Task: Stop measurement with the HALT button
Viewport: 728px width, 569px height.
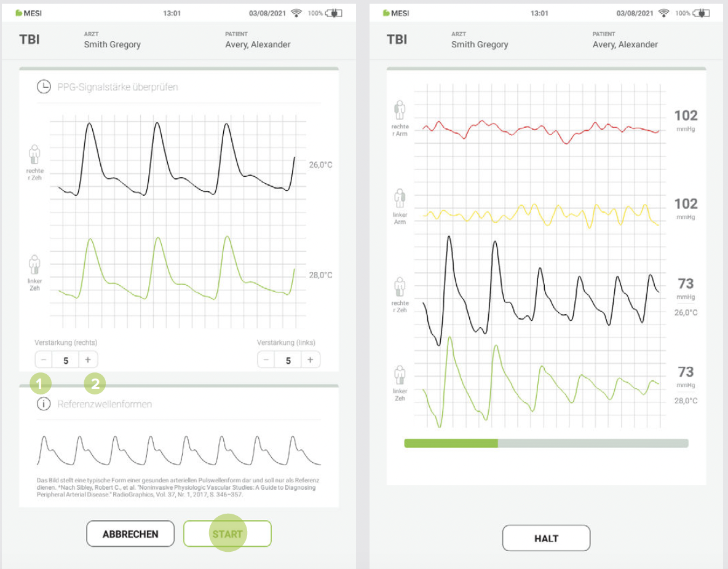Action: (x=547, y=538)
